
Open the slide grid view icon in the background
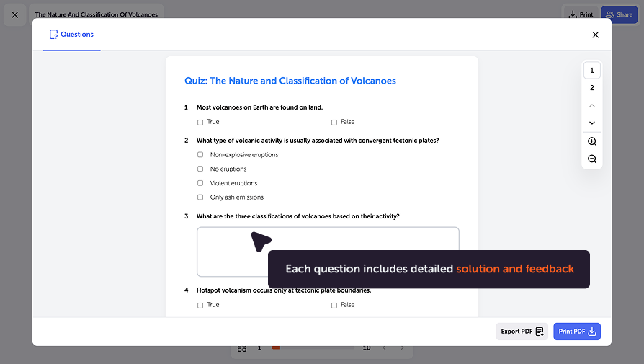[242, 348]
